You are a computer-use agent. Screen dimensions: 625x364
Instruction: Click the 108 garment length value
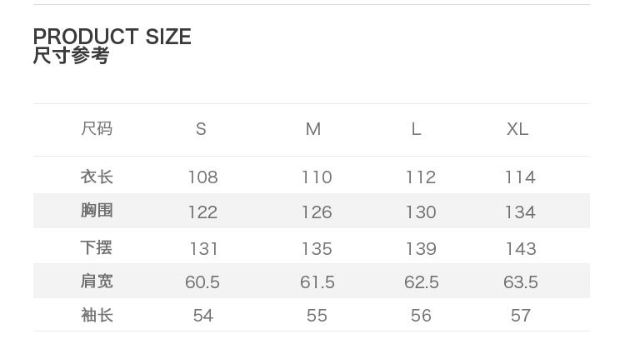(x=202, y=177)
